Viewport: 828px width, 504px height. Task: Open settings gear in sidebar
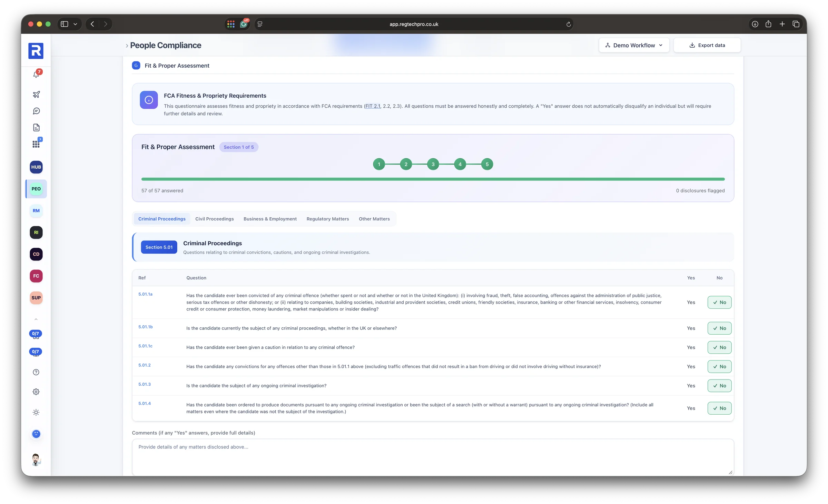36,392
